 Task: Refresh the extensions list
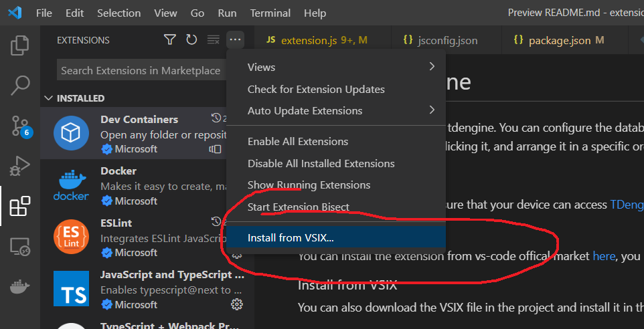[191, 40]
